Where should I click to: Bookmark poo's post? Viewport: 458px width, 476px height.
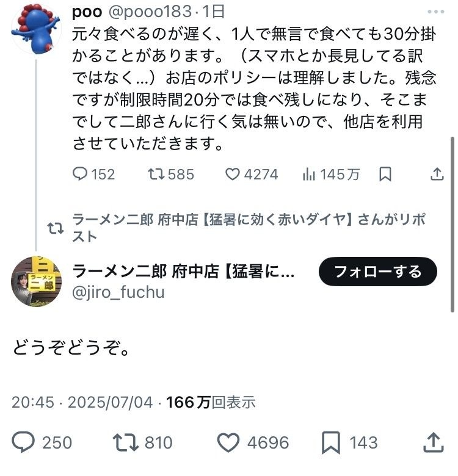(x=385, y=175)
